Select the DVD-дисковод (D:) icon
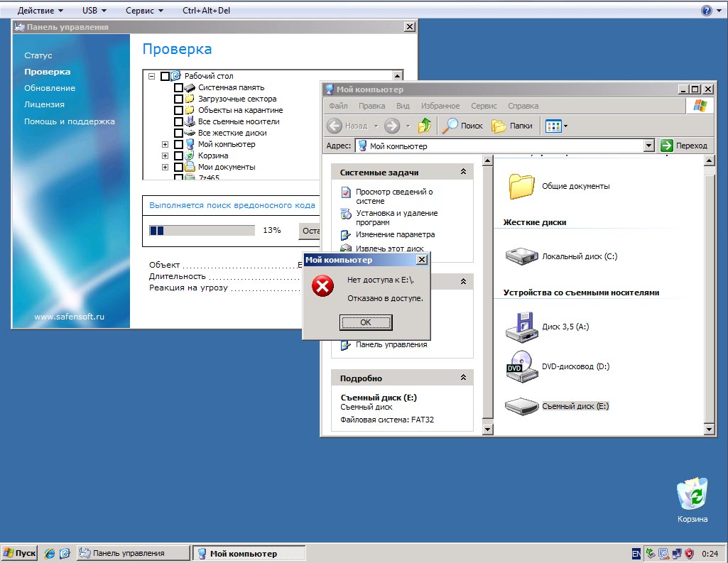Image resolution: width=728 pixels, height=563 pixels. [521, 366]
